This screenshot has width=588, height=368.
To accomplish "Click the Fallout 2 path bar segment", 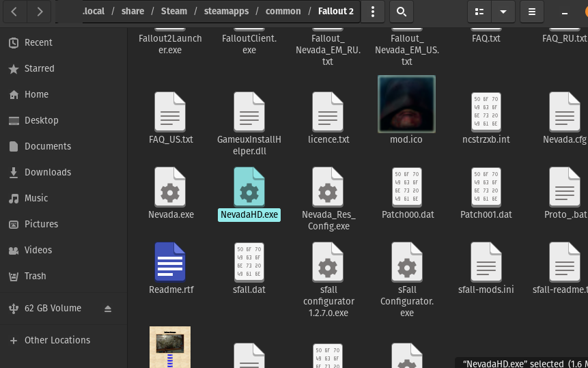I will (x=335, y=11).
